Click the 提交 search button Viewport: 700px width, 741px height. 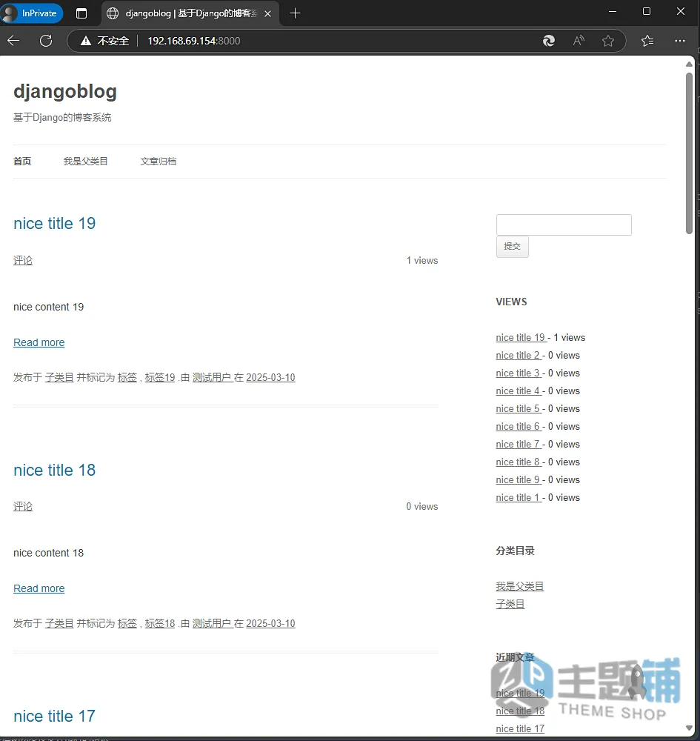513,247
